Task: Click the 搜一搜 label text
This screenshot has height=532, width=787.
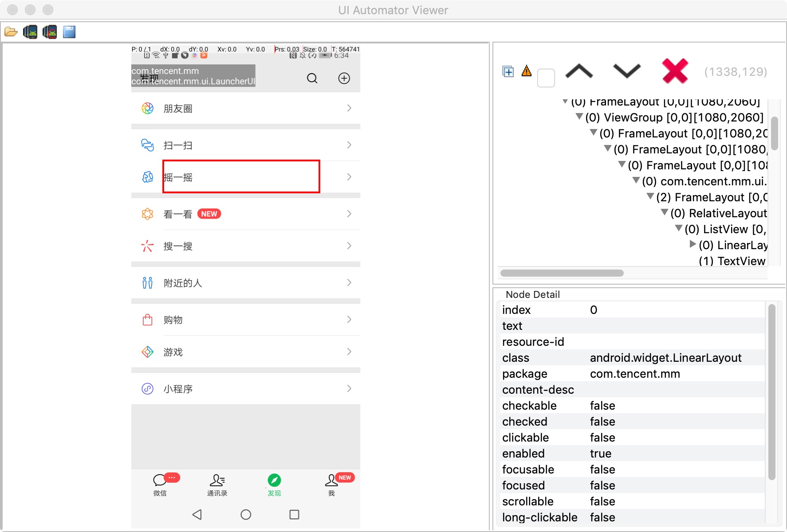Action: [x=178, y=246]
